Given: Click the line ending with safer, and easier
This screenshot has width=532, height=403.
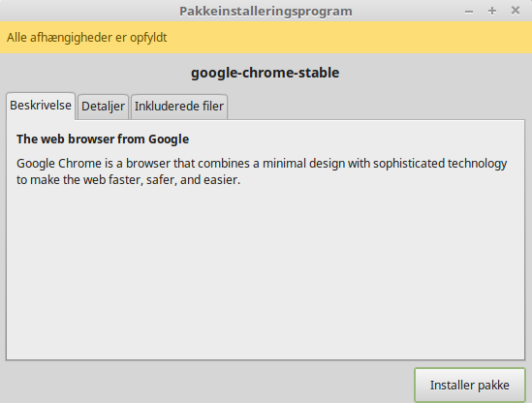Looking at the screenshot, I should pyautogui.click(x=128, y=180).
